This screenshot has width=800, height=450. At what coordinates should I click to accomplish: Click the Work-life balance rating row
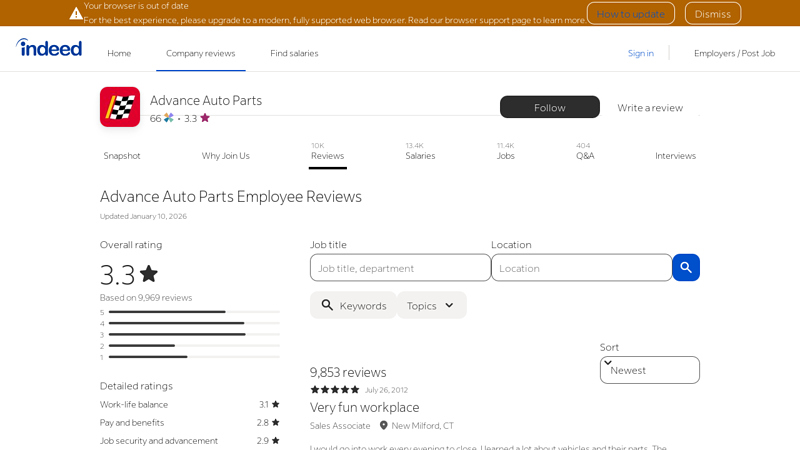coord(190,404)
